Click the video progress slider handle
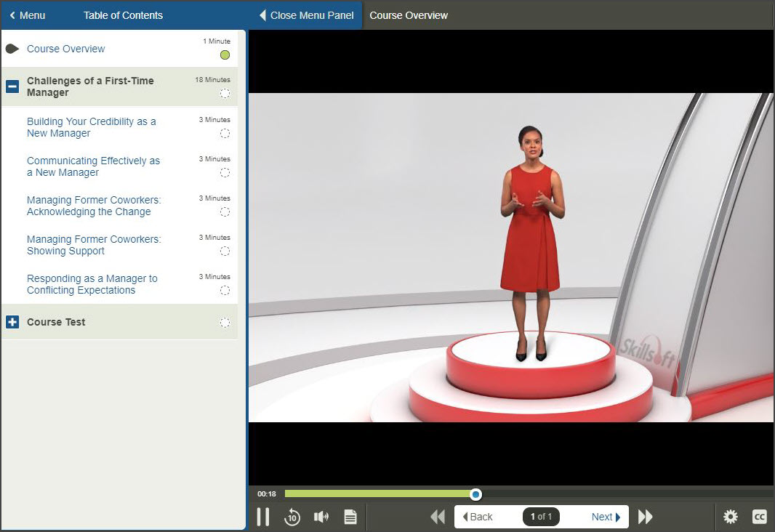Screen dimensions: 775x532 pos(475,494)
